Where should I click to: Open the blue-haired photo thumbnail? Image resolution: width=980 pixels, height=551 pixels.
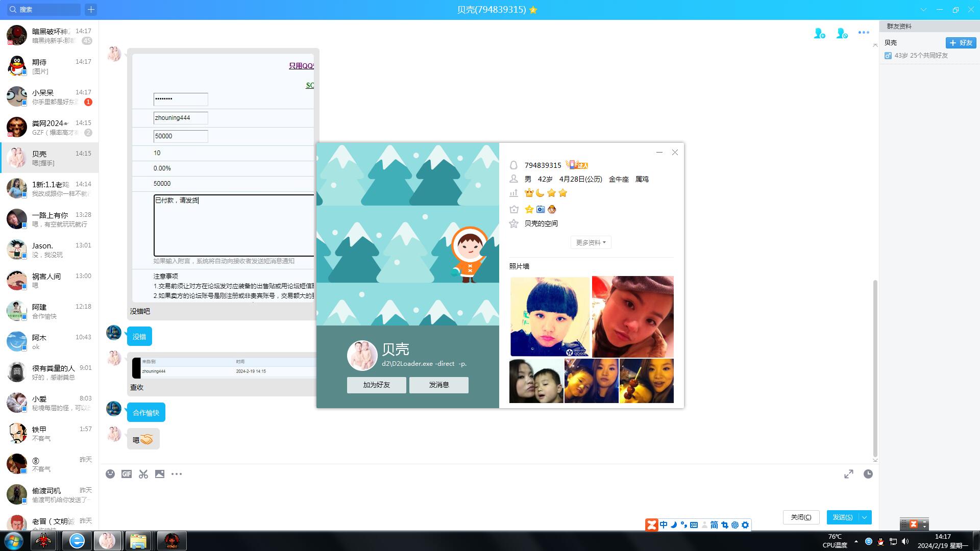pyautogui.click(x=550, y=316)
